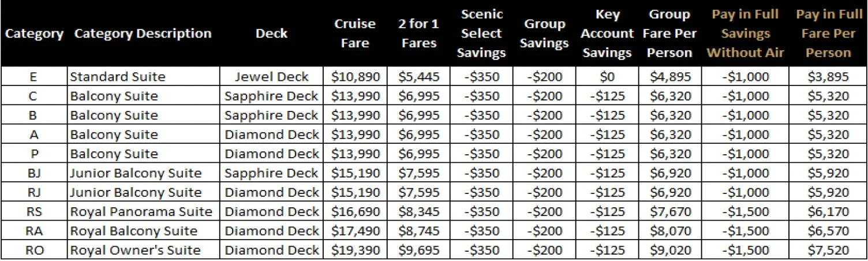Screen dimensions: 868x261
Task: Select the Pay in Full Savings Without Air header
Action: pyautogui.click(x=745, y=33)
